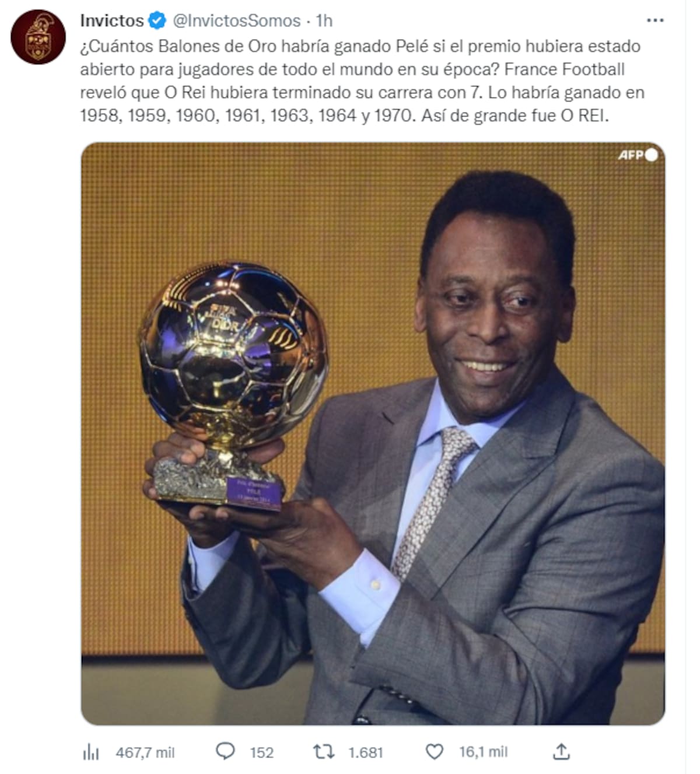Click the 16,1 mil likes count

(483, 752)
